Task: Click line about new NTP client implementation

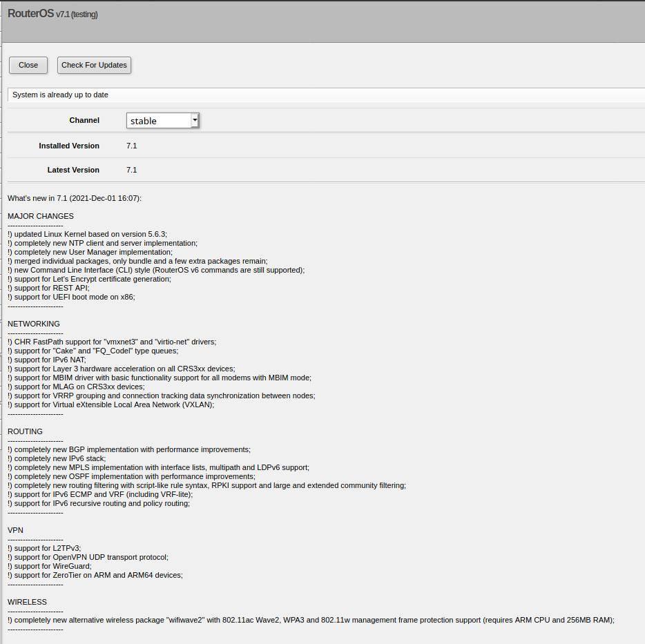Action: tap(102, 243)
